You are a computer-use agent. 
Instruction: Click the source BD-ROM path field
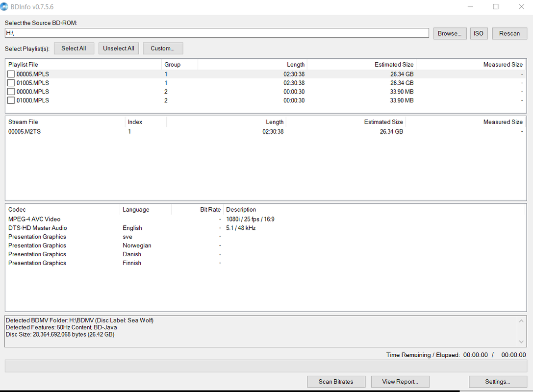tap(217, 33)
